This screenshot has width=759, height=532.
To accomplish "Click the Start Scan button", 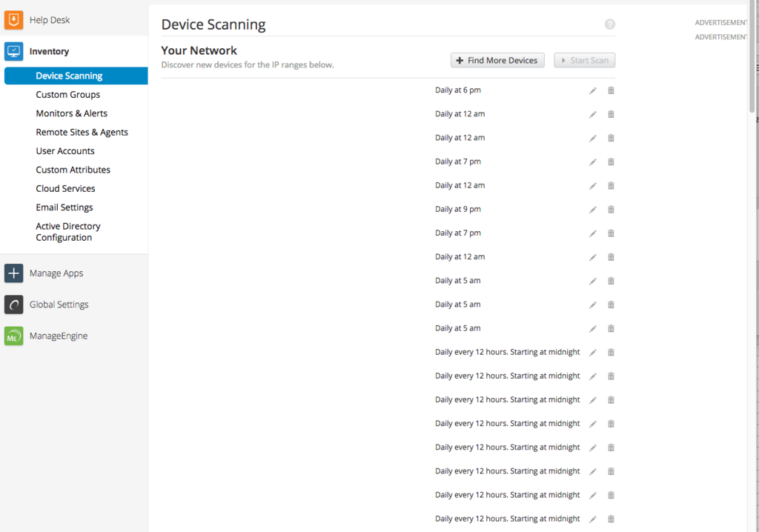I will point(584,60).
